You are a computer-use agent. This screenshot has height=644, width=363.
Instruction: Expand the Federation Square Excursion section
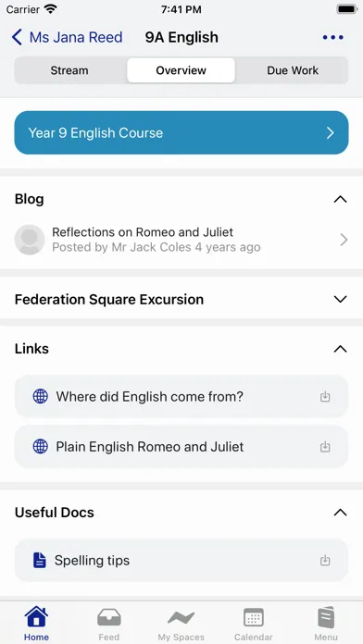coord(341,299)
